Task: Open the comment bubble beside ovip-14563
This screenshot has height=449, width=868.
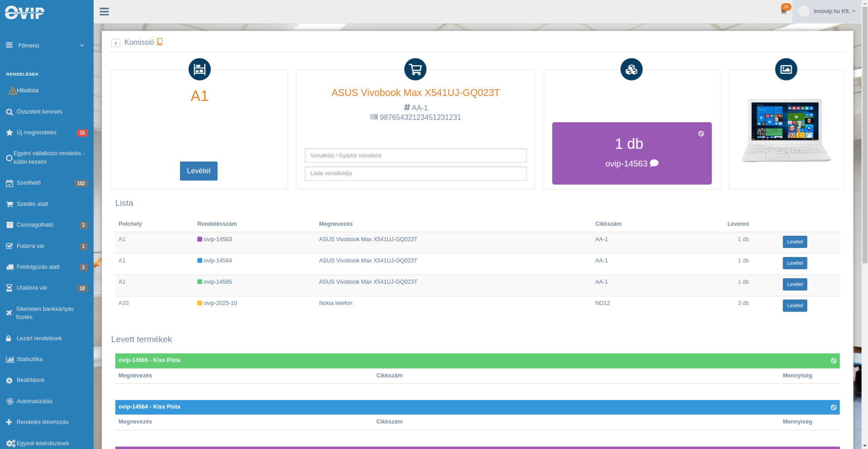Action: pyautogui.click(x=654, y=163)
